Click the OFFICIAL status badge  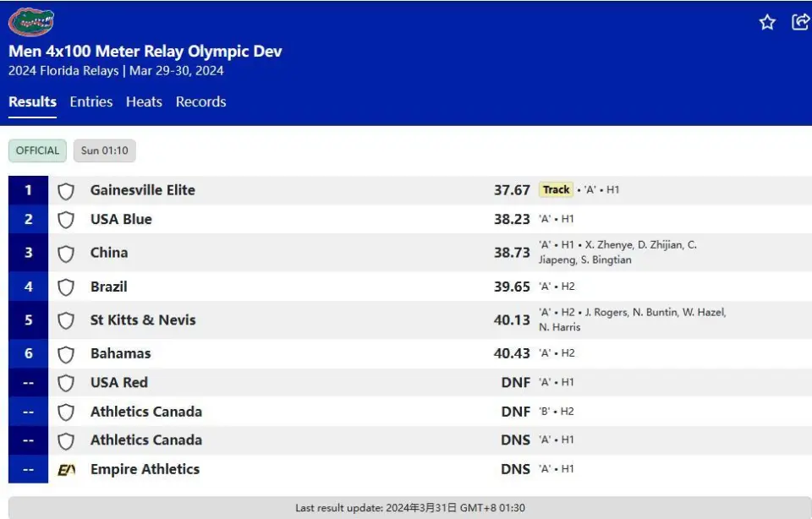pos(37,150)
